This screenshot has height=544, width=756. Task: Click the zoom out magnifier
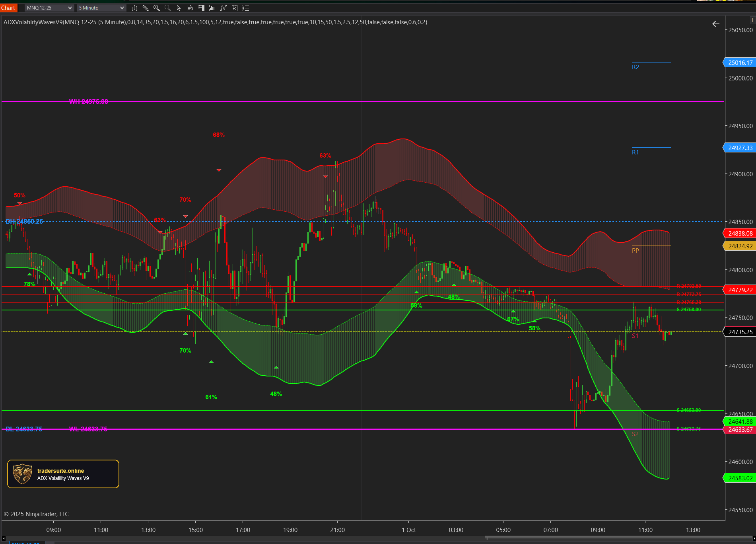(168, 8)
